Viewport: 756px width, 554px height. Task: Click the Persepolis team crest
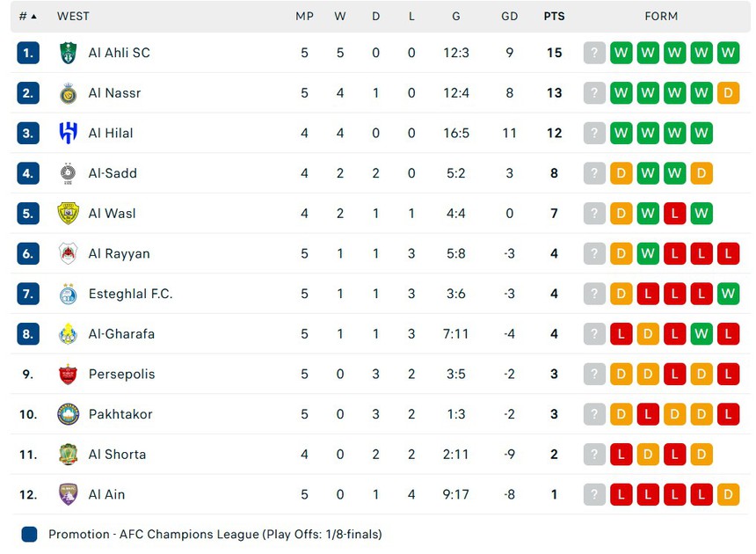pyautogui.click(x=69, y=375)
